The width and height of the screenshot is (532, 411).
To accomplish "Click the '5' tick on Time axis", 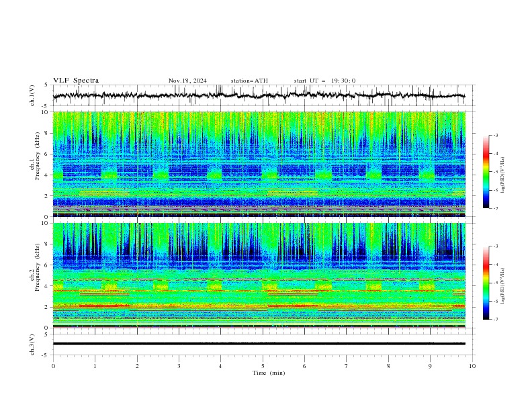I will pyautogui.click(x=263, y=366).
